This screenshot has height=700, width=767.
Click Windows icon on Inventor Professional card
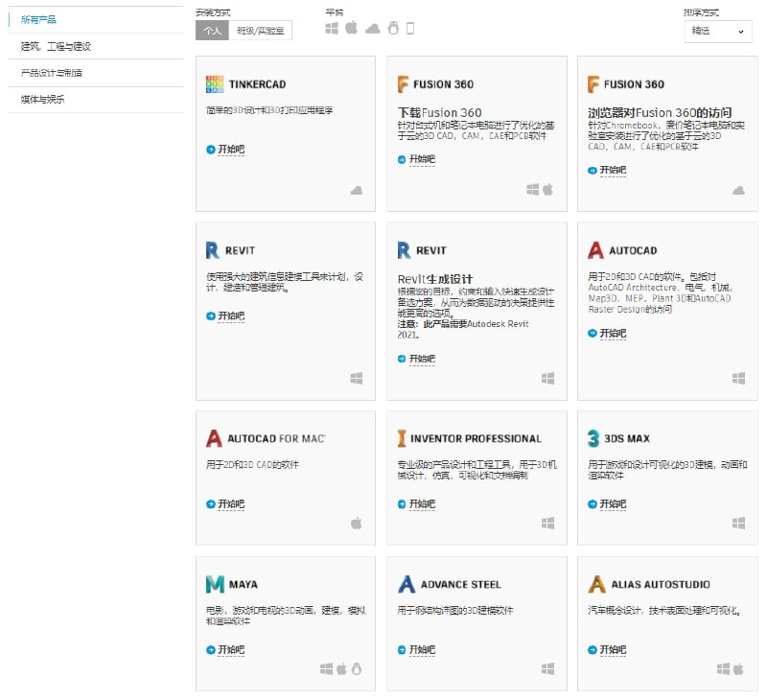pos(547,523)
